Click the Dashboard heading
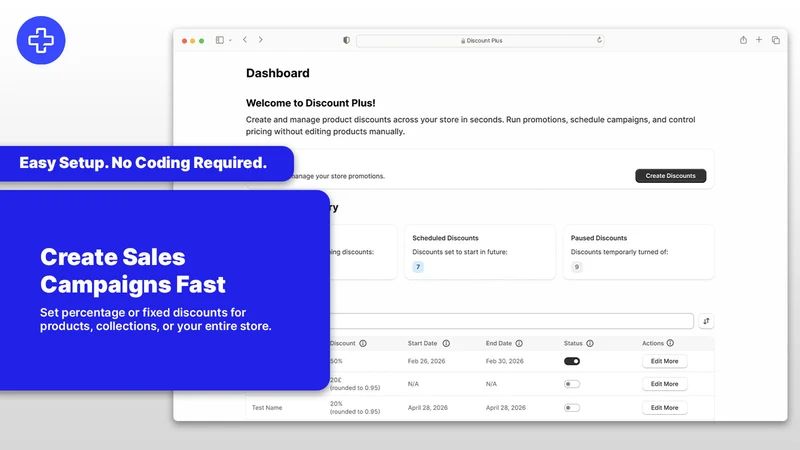800x450 pixels. point(278,73)
